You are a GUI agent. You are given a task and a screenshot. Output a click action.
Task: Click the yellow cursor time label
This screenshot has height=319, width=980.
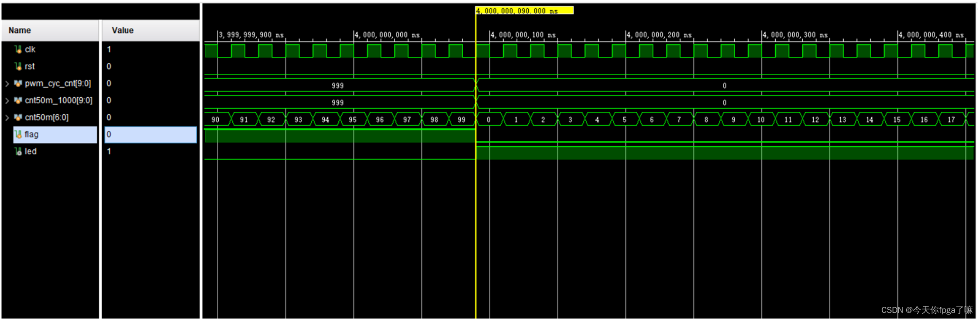(524, 10)
